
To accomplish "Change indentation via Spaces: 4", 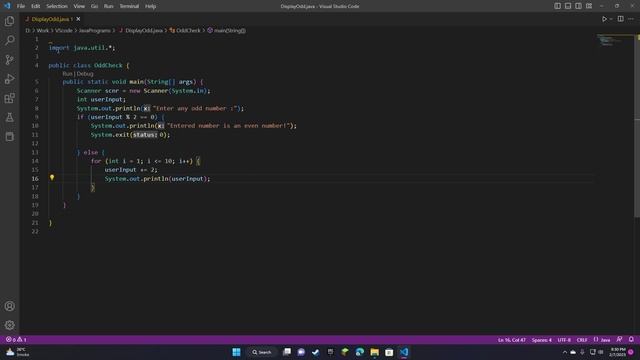I will click(x=541, y=340).
